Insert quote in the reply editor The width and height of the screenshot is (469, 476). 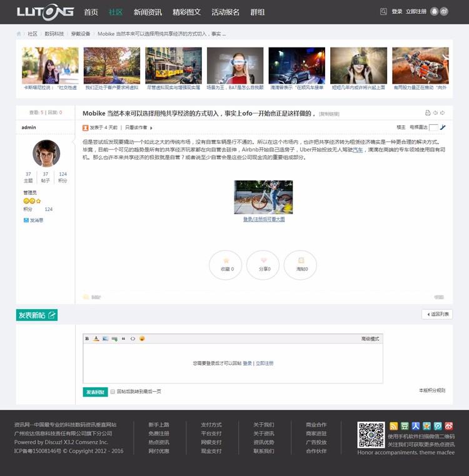pos(123,339)
